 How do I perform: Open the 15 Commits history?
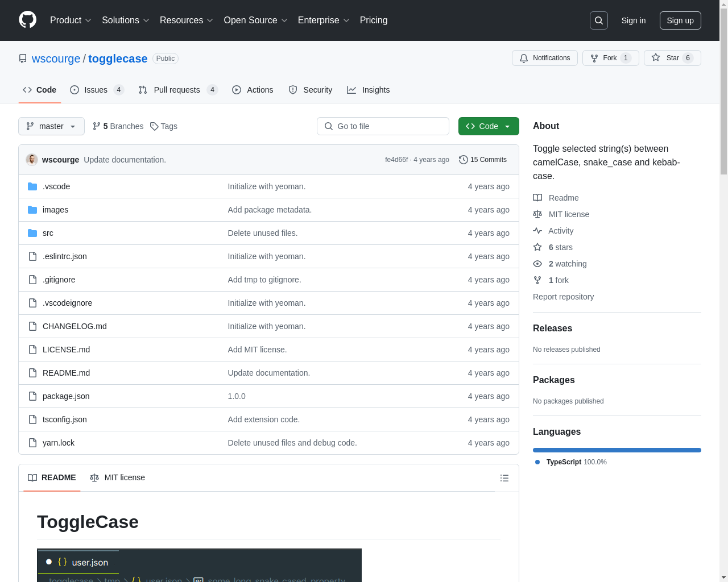[483, 160]
